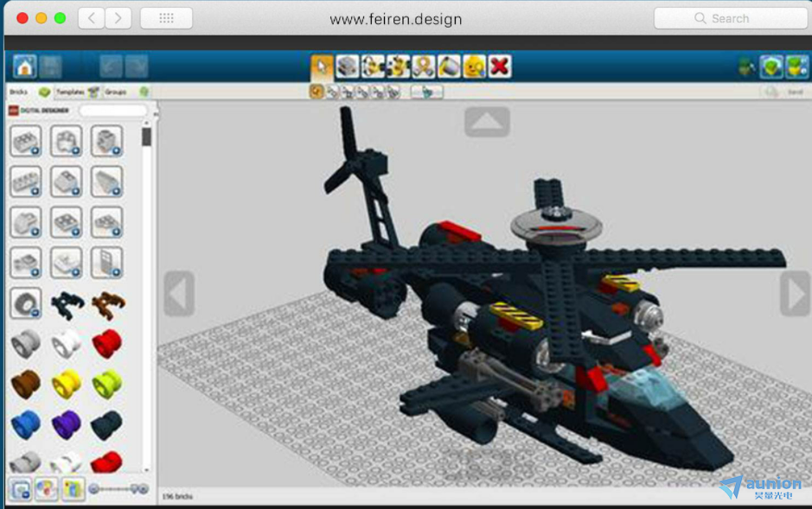Rotate camera view upward arrow
This screenshot has width=812, height=509.
[x=487, y=122]
